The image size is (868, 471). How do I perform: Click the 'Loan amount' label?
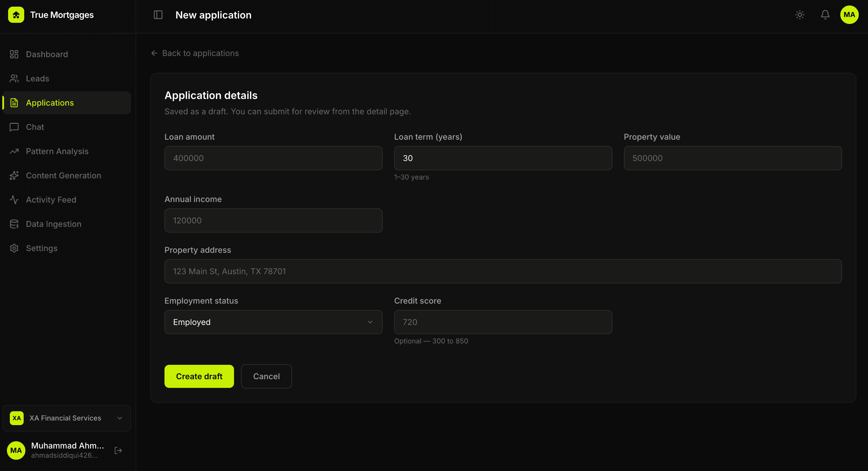(x=189, y=137)
